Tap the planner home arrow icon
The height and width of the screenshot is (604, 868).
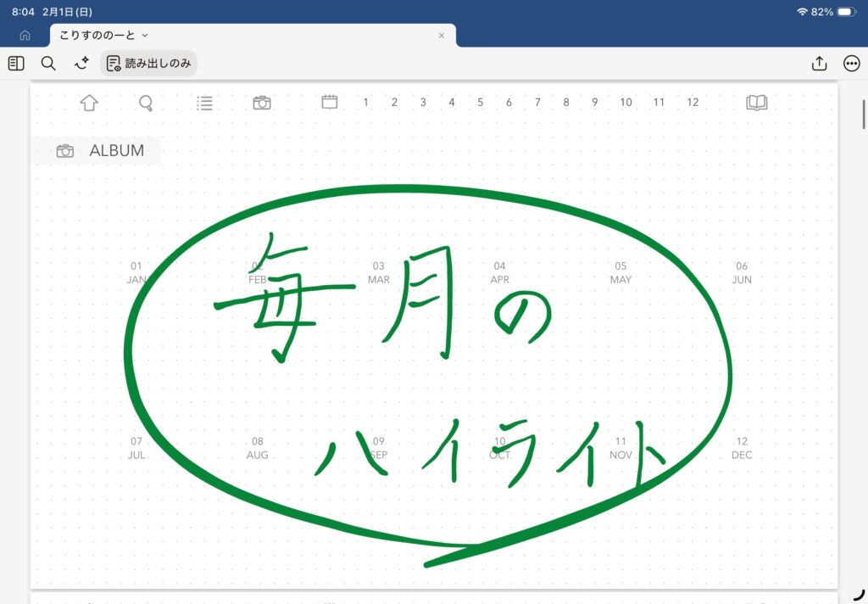click(89, 103)
